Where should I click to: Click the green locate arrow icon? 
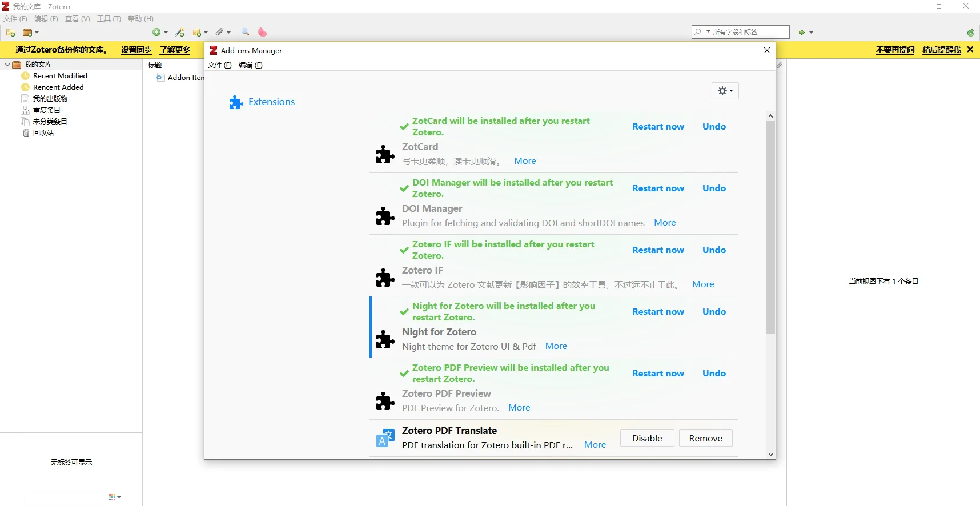(x=802, y=33)
